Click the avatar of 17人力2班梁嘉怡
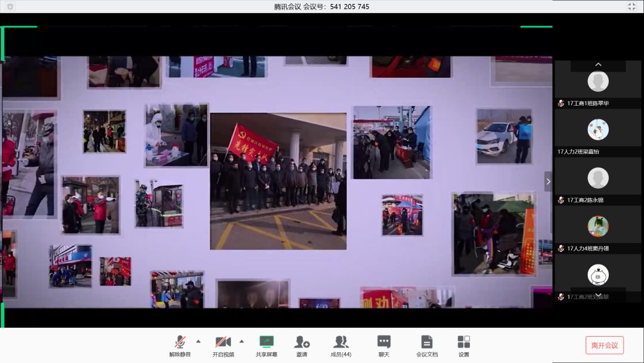The height and width of the screenshot is (363, 644). point(597,128)
